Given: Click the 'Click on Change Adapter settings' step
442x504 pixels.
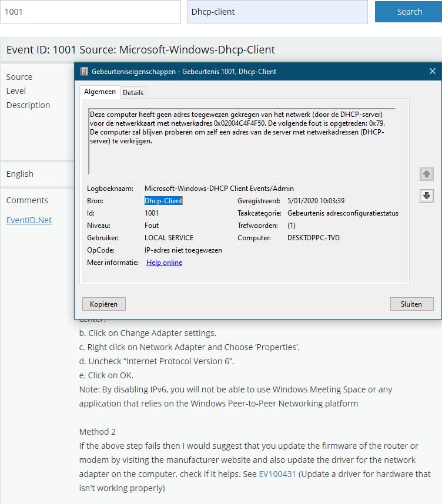Looking at the screenshot, I should pyautogui.click(x=148, y=333).
